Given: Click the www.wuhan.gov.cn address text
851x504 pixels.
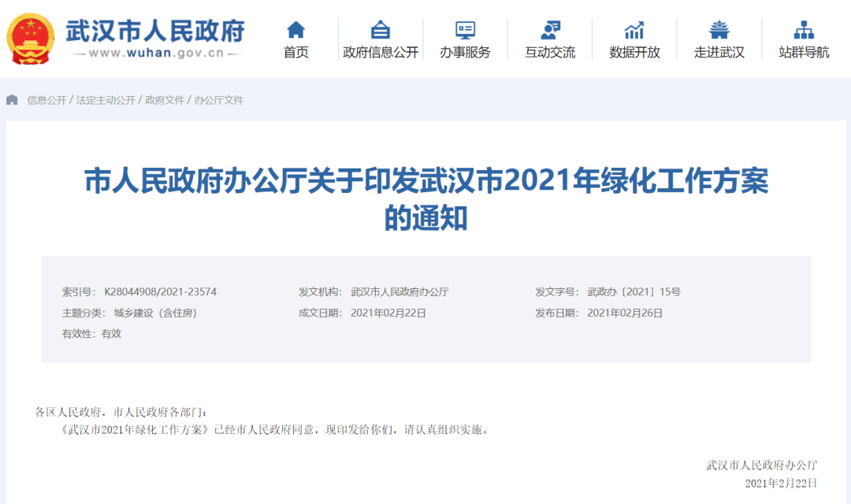Looking at the screenshot, I should [156, 54].
